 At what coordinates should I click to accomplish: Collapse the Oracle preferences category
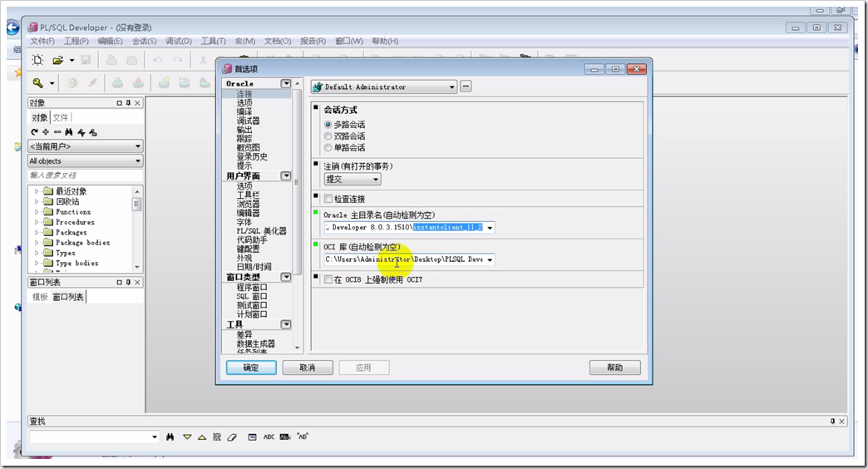point(286,84)
